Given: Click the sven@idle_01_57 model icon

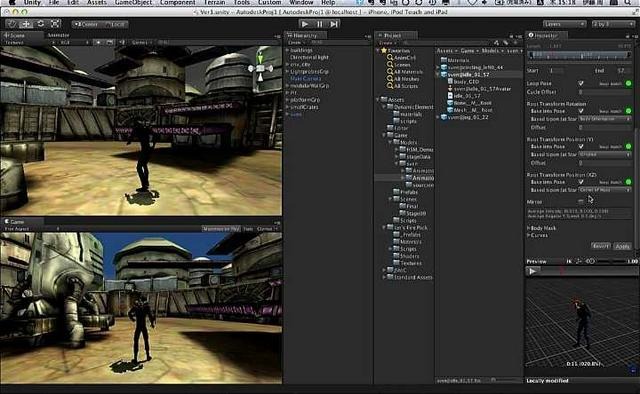Looking at the screenshot, I should [444, 74].
